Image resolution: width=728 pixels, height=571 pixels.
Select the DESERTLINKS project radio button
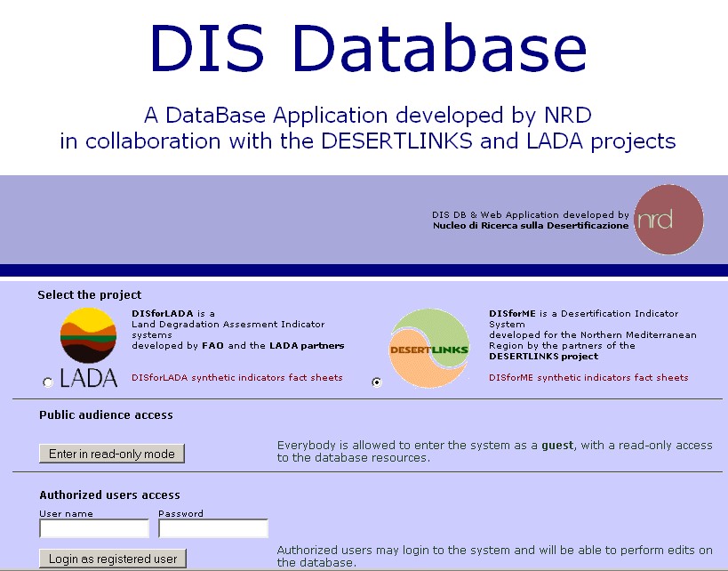click(377, 382)
